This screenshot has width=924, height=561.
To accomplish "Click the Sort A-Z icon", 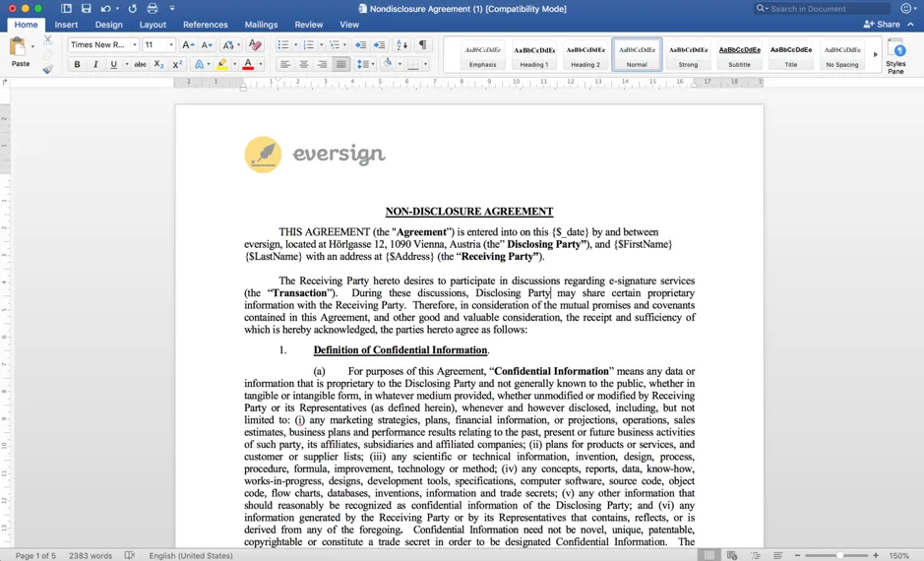I will 401,45.
